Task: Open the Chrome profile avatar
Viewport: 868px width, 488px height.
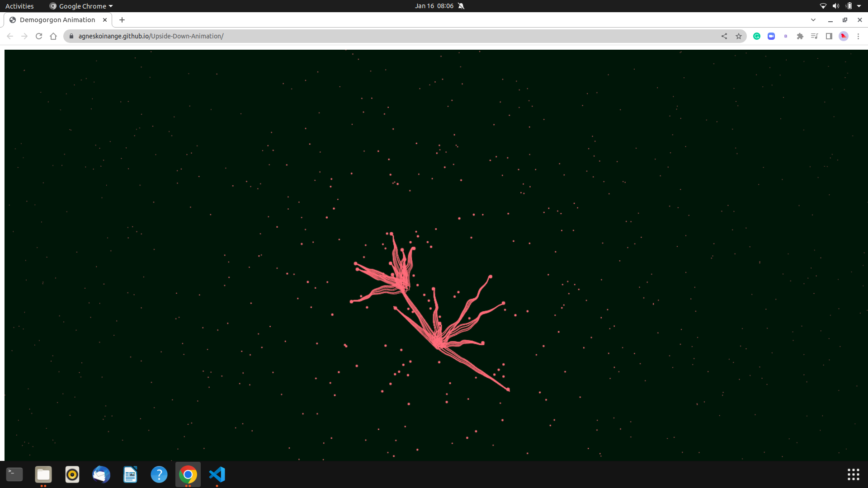Action: pos(844,36)
